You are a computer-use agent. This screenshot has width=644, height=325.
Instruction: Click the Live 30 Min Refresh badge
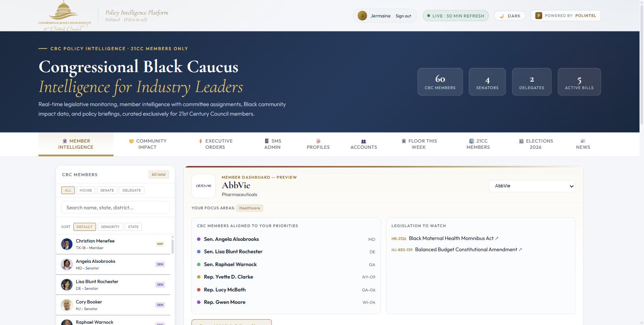click(x=456, y=16)
